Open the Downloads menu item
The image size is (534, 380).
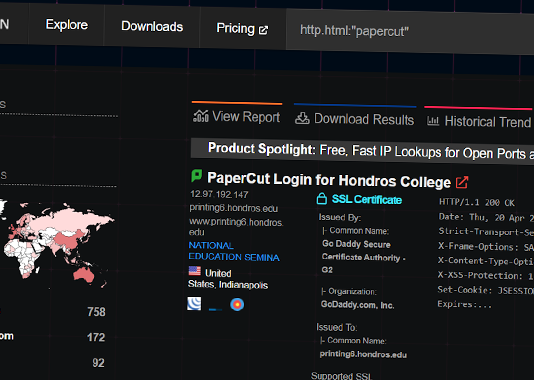[152, 26]
